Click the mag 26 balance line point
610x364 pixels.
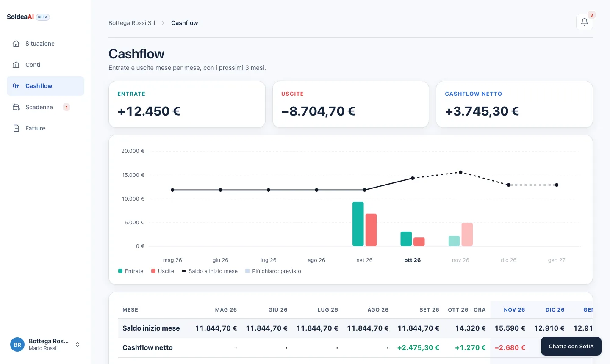[172, 190]
